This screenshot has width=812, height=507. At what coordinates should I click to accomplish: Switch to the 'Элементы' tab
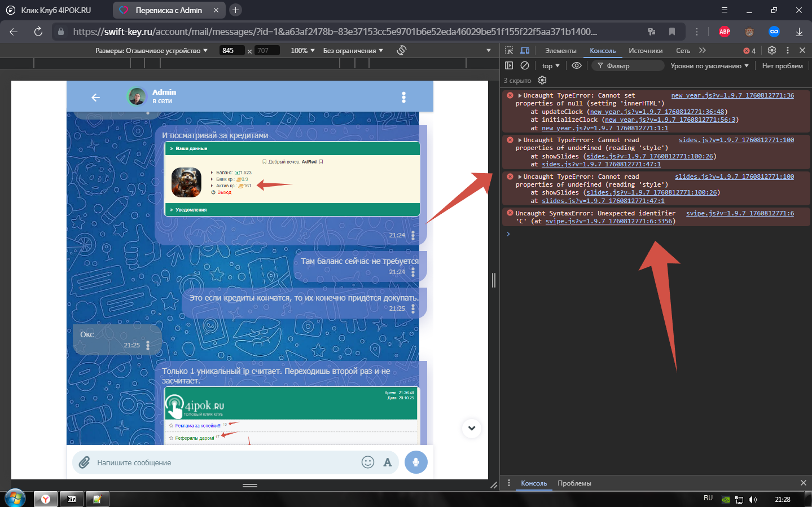[560, 51]
